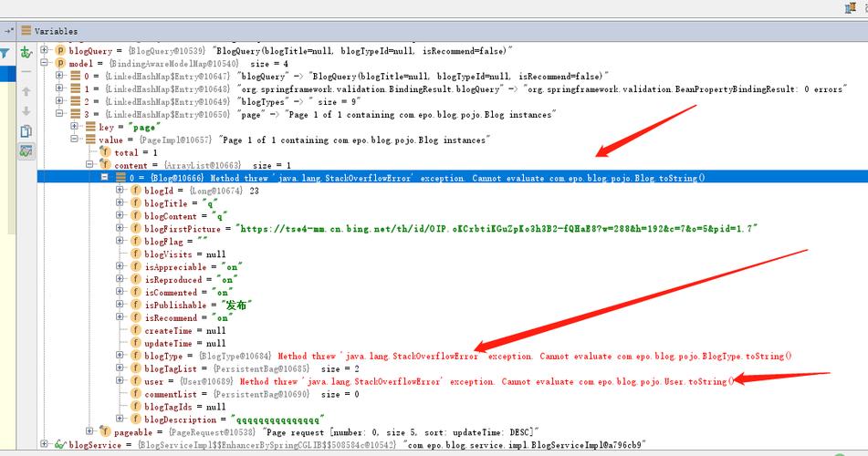868x456 pixels.
Task: Expand the blogContent node
Action: coord(120,215)
